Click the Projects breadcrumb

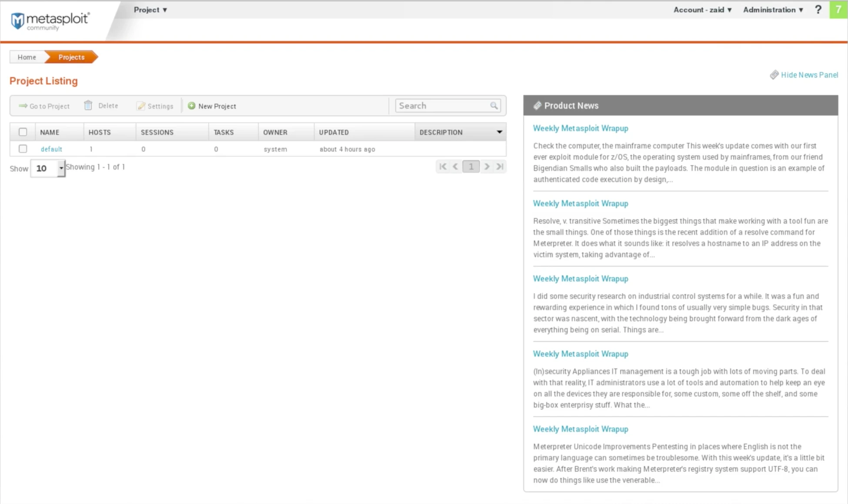(x=72, y=57)
